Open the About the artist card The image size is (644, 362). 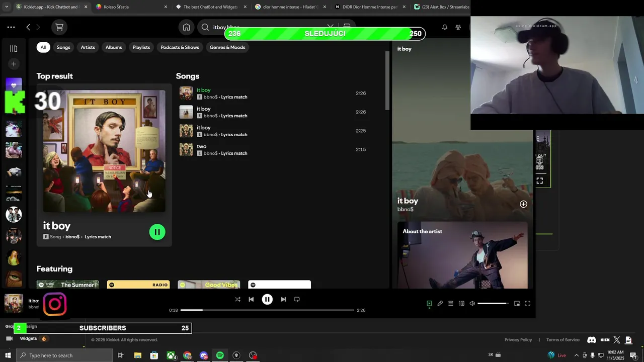point(462,255)
